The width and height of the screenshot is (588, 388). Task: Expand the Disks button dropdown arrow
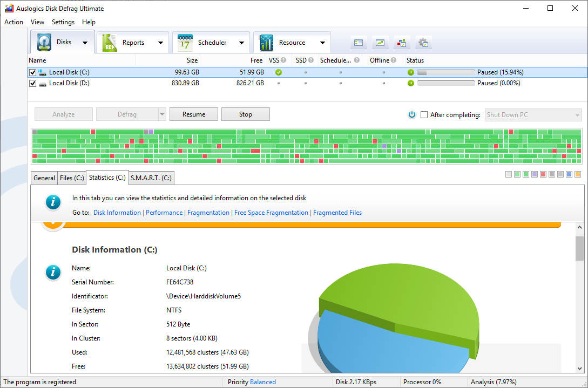(x=85, y=42)
